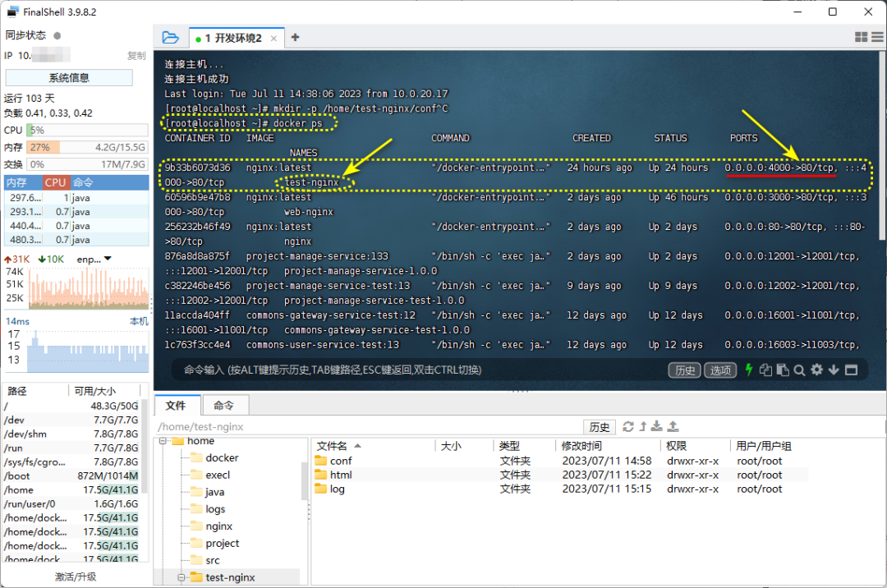This screenshot has height=588, width=887.
Task: Click the 可用/大小 column header
Action: point(104,391)
